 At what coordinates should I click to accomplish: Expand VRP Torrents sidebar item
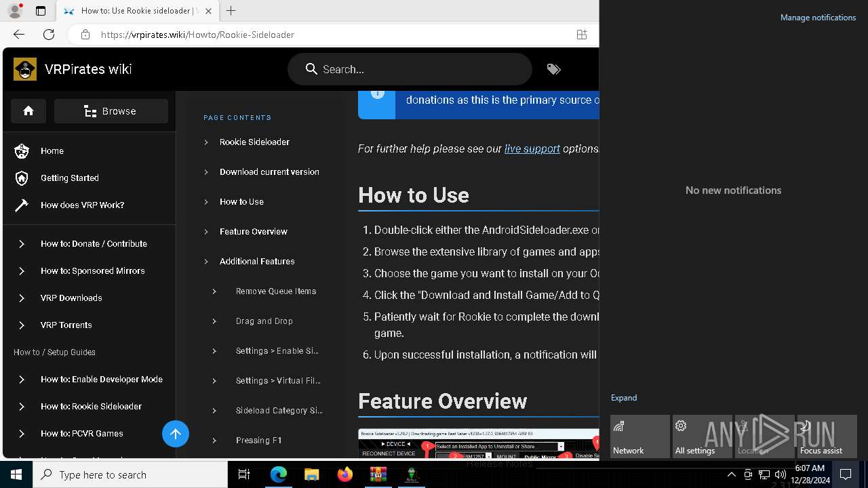pyautogui.click(x=22, y=325)
